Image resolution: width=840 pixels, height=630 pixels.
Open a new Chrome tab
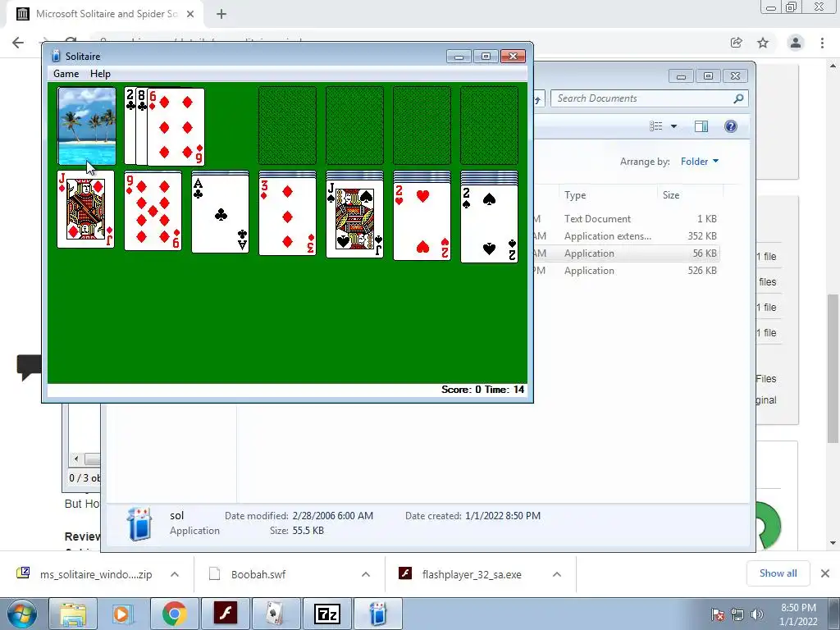click(x=221, y=14)
